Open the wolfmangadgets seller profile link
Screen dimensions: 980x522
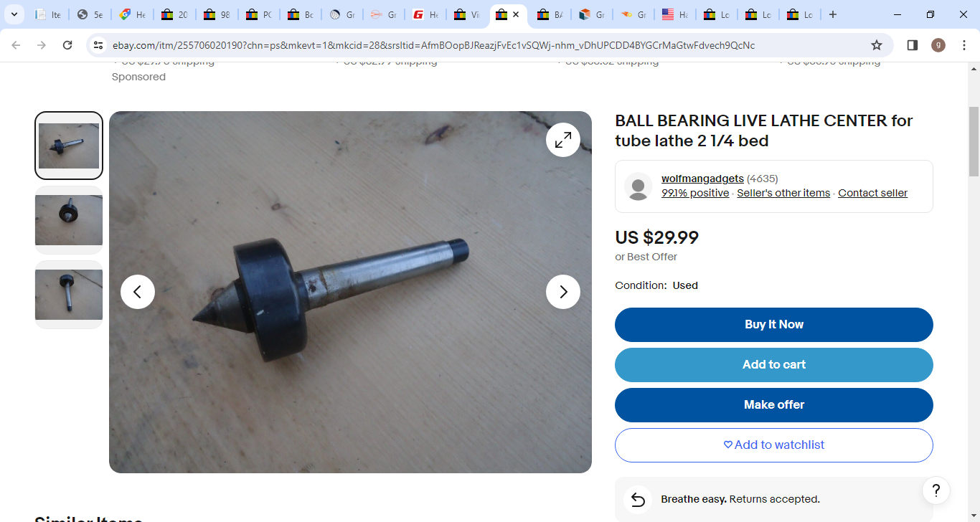pyautogui.click(x=702, y=179)
